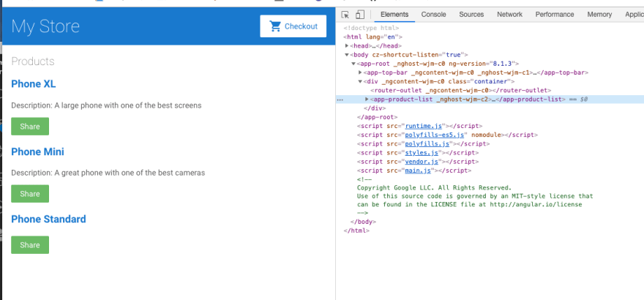644x300 pixels.
Task: Click Share button under Phone XL
Action: (x=30, y=127)
